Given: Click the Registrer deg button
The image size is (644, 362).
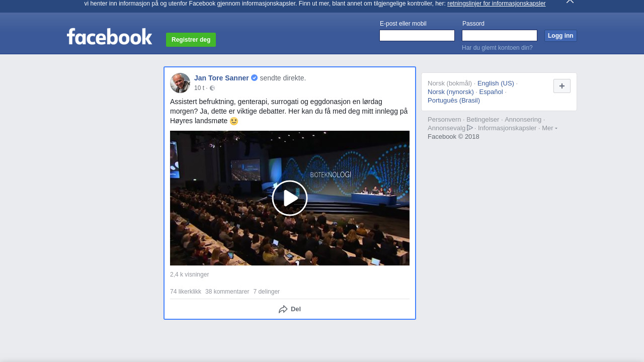Looking at the screenshot, I should (x=191, y=40).
